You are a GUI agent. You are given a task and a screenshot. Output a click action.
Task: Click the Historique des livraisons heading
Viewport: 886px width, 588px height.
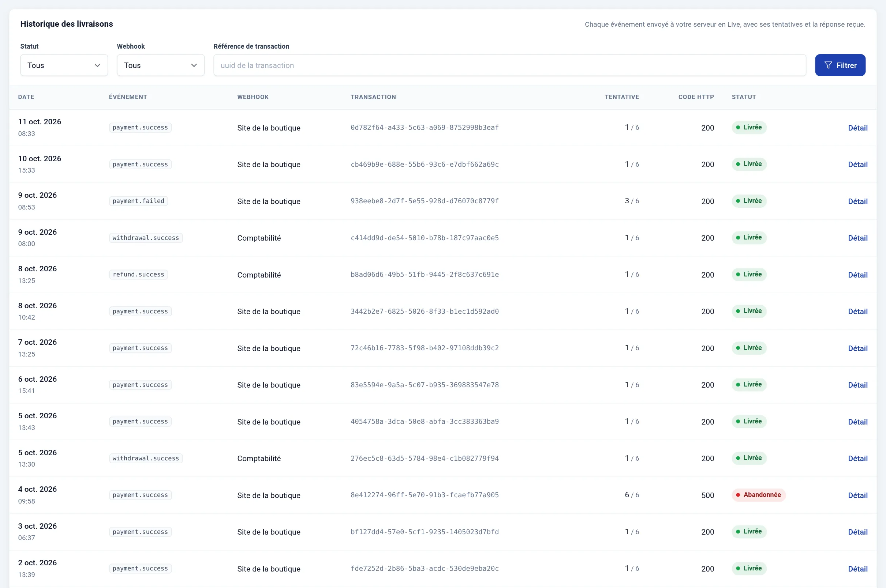point(66,24)
